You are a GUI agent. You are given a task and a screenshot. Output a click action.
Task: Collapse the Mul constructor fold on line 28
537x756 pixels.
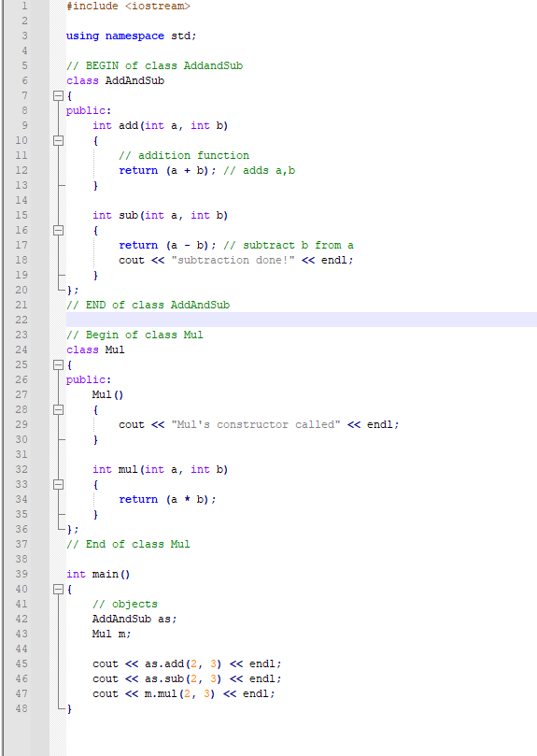pyautogui.click(x=58, y=409)
